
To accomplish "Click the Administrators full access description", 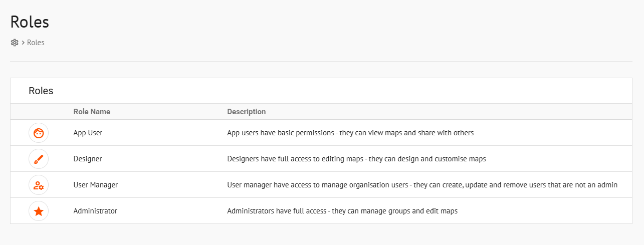I will [x=342, y=211].
